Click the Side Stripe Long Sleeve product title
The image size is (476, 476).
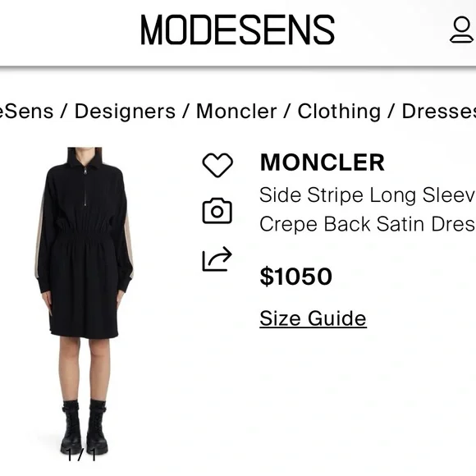click(x=368, y=195)
